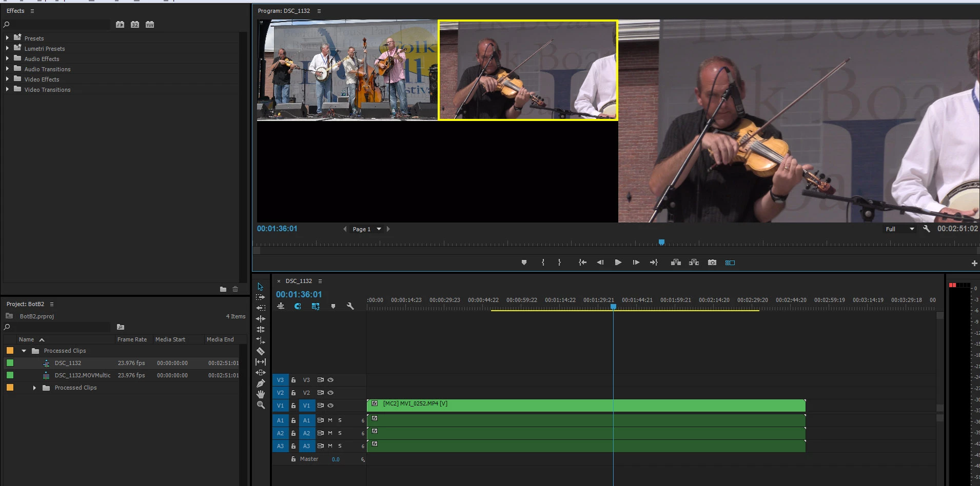This screenshot has height=486, width=980.
Task: Select the Zoom tool
Action: point(261,405)
